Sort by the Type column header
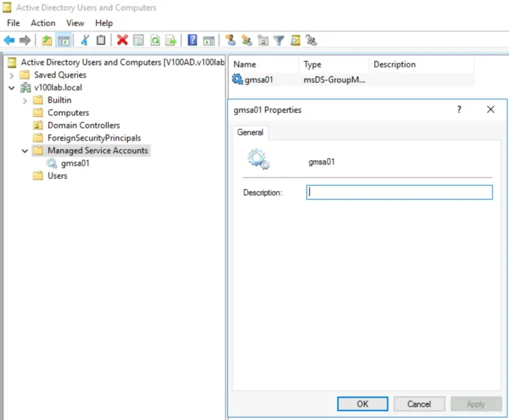 [x=334, y=64]
